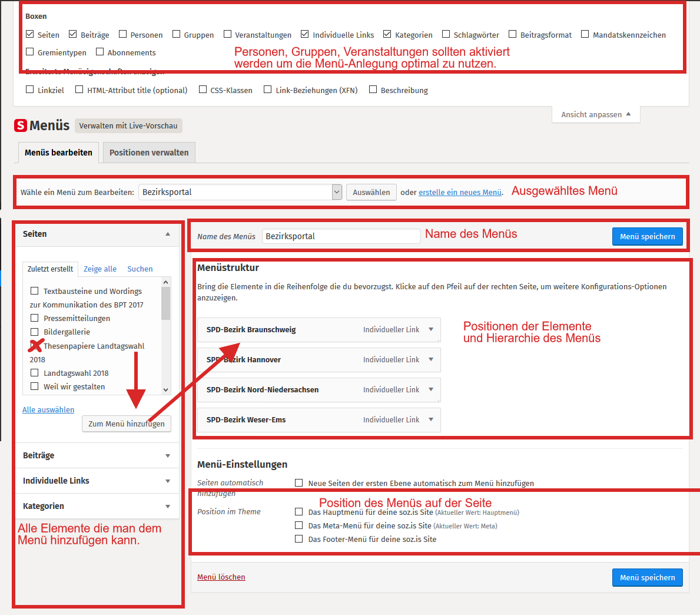Open SPD-Bezirk Weser-Ems item options arrow
This screenshot has width=700, height=615.
coord(431,419)
